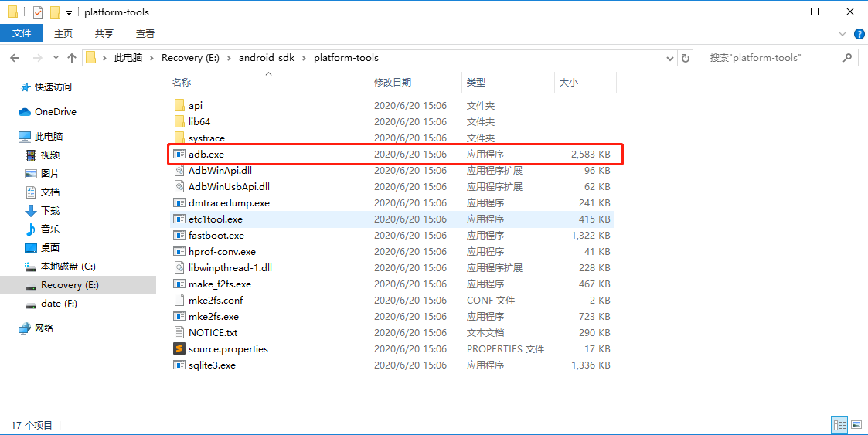Click the CONF 文件 type of mke2fs.conf
The width and height of the screenshot is (868, 435).
(x=491, y=300)
